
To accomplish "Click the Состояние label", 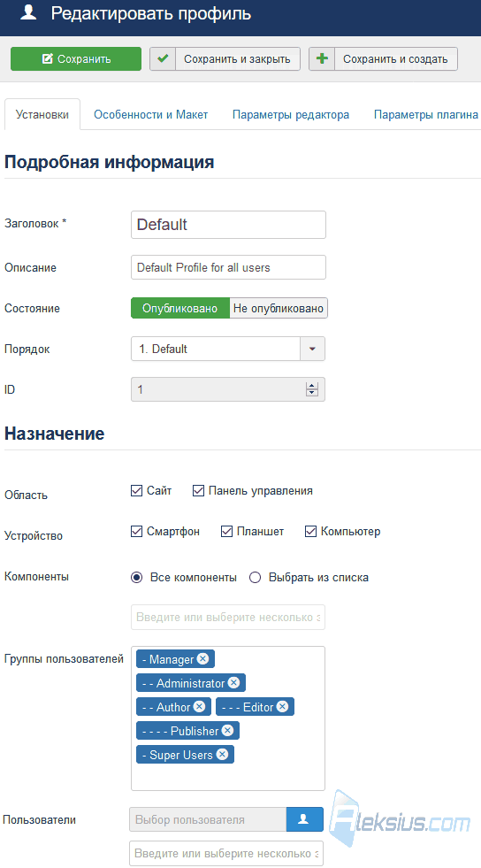I will [x=32, y=308].
